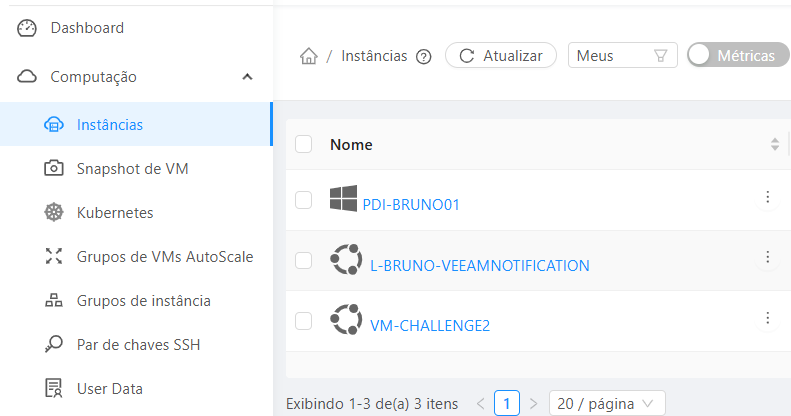Open Kubernetes in the sidebar
Screen dimensions: 791x416
point(114,212)
